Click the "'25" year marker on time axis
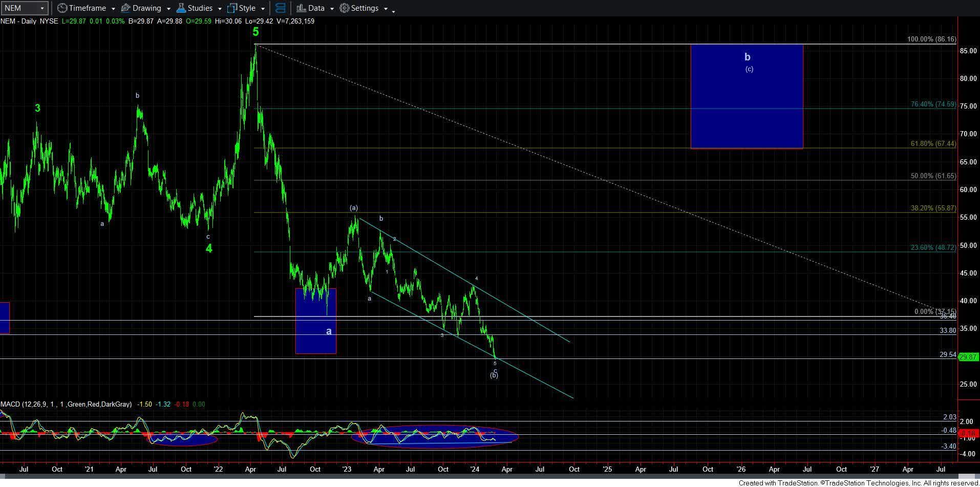 pyautogui.click(x=607, y=469)
